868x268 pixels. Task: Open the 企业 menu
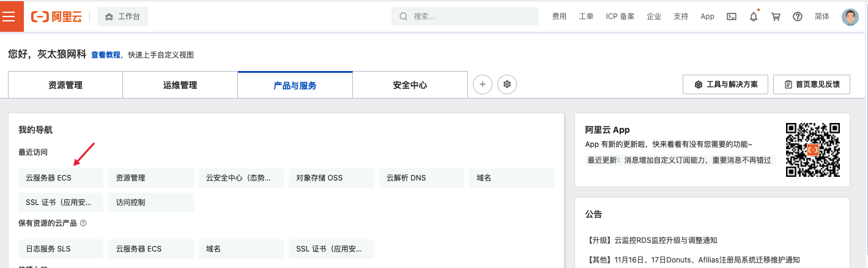[x=654, y=17]
